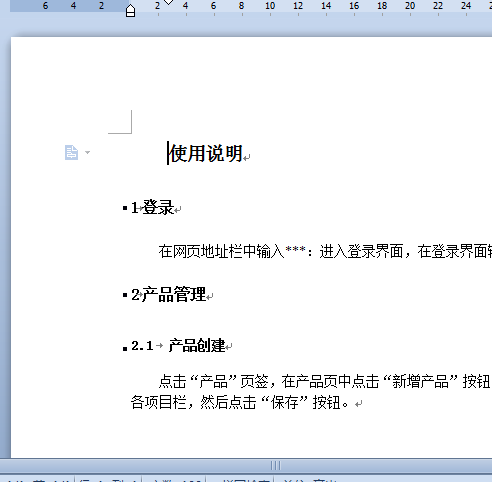Image resolution: width=492 pixels, height=482 pixels.
Task: Click the horizontal scrollbar grip handle
Action: point(276,465)
